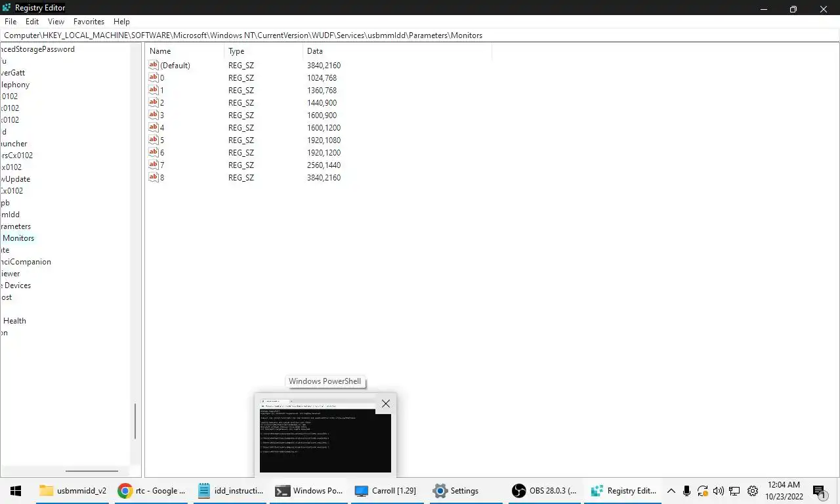Click the 1600,900 data cell

(322, 115)
